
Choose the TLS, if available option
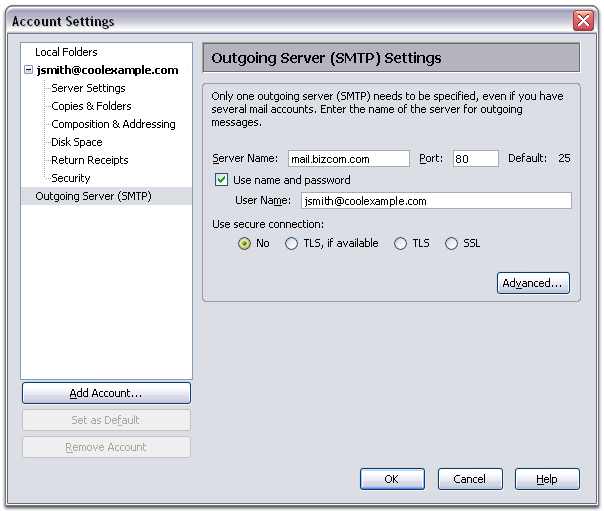[292, 243]
